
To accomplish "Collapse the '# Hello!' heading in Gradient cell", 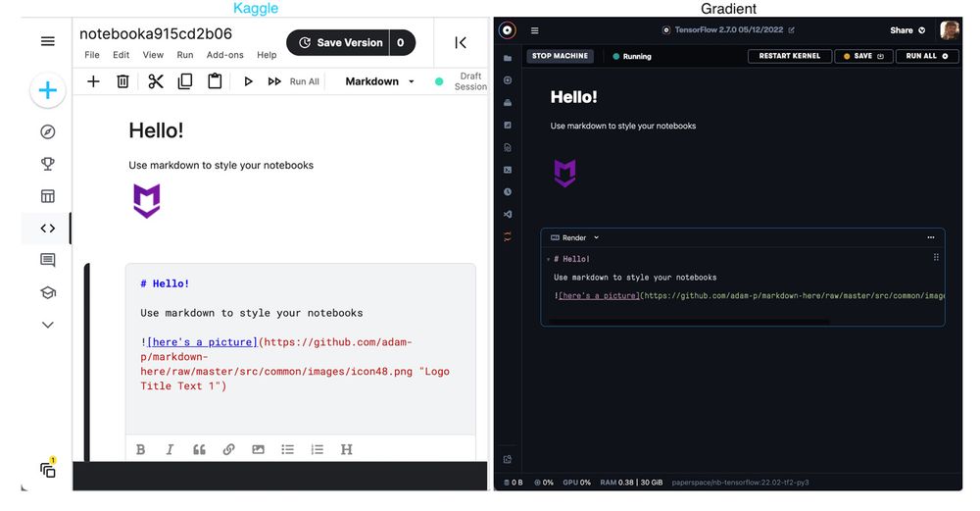I will (x=548, y=259).
